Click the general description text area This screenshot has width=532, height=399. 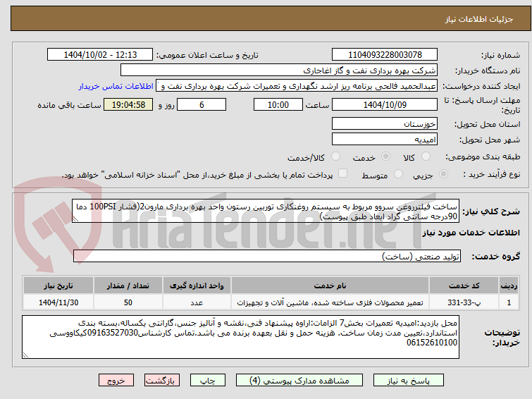tap(266, 211)
